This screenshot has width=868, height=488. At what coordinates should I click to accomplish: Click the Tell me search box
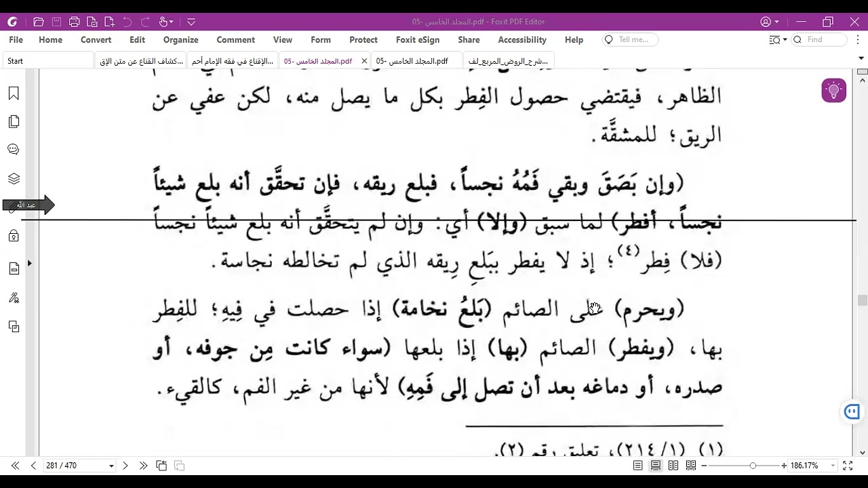(630, 40)
